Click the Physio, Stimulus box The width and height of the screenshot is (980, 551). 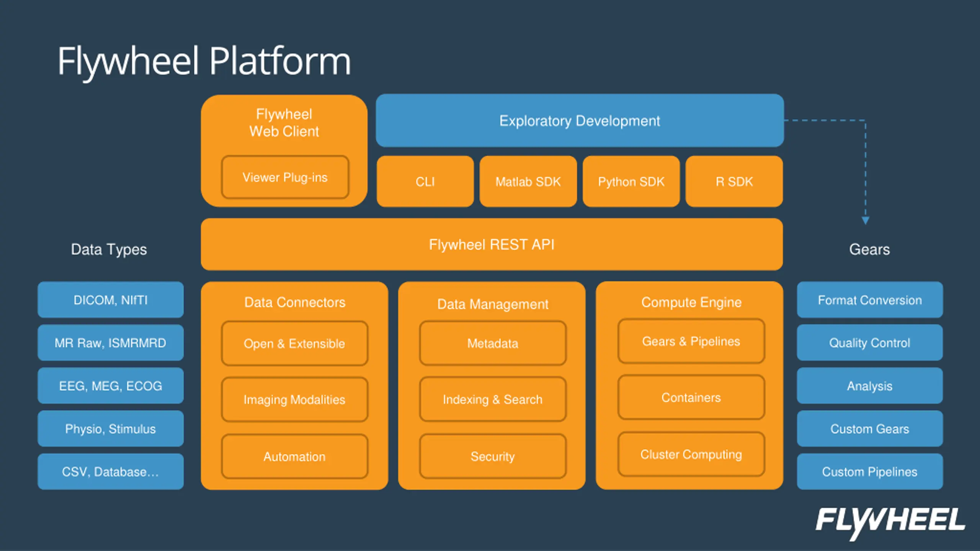111,429
